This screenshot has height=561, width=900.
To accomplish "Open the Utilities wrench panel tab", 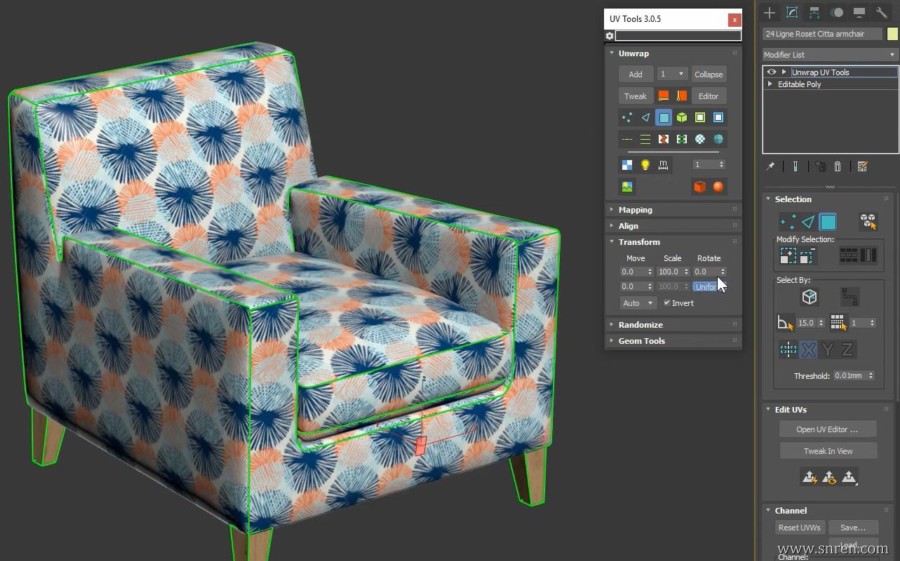I will (881, 13).
